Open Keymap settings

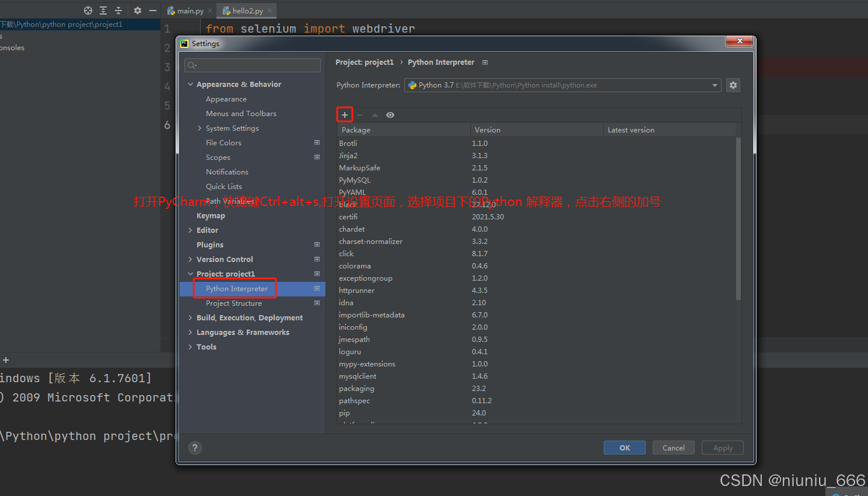click(x=211, y=216)
